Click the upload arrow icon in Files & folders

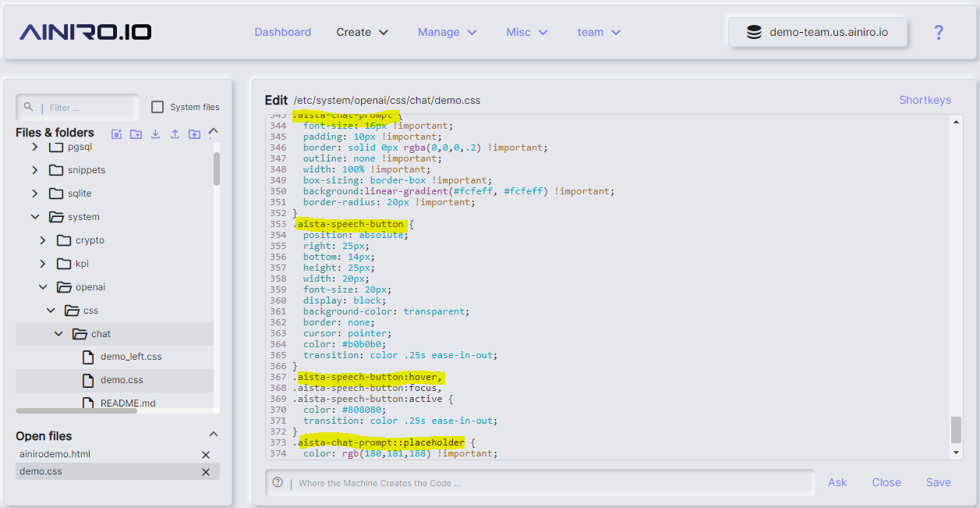tap(175, 133)
